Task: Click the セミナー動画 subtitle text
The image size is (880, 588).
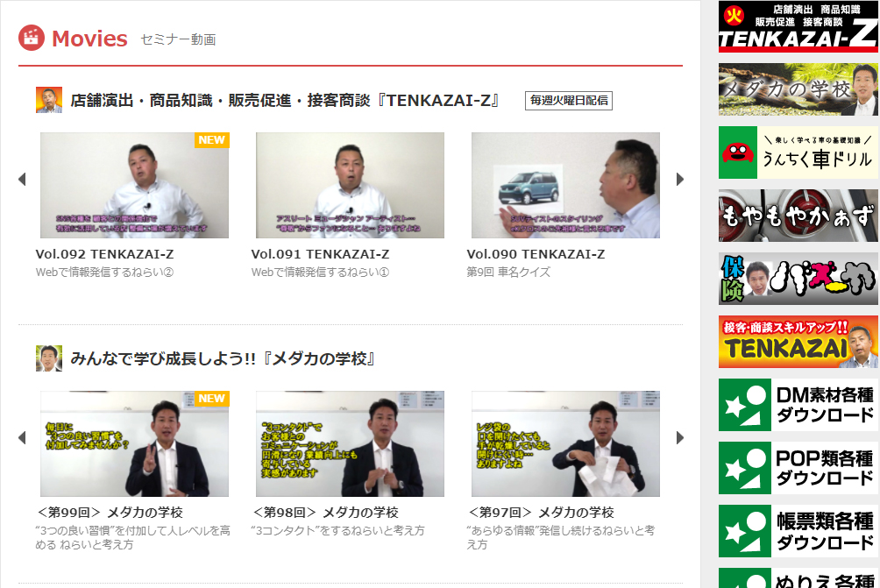Action: [x=178, y=39]
